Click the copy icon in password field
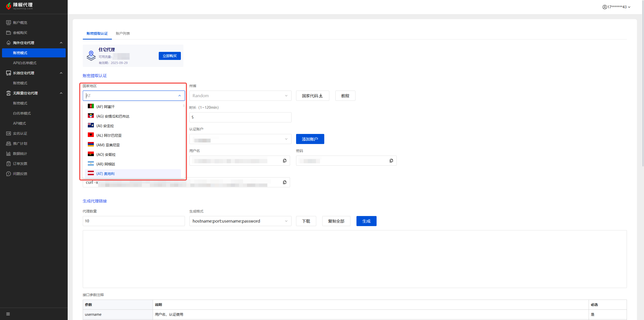The image size is (644, 320). coord(391,161)
